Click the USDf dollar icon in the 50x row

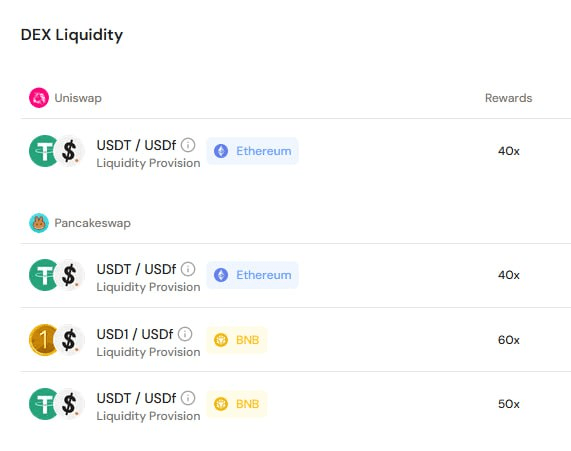[69, 404]
